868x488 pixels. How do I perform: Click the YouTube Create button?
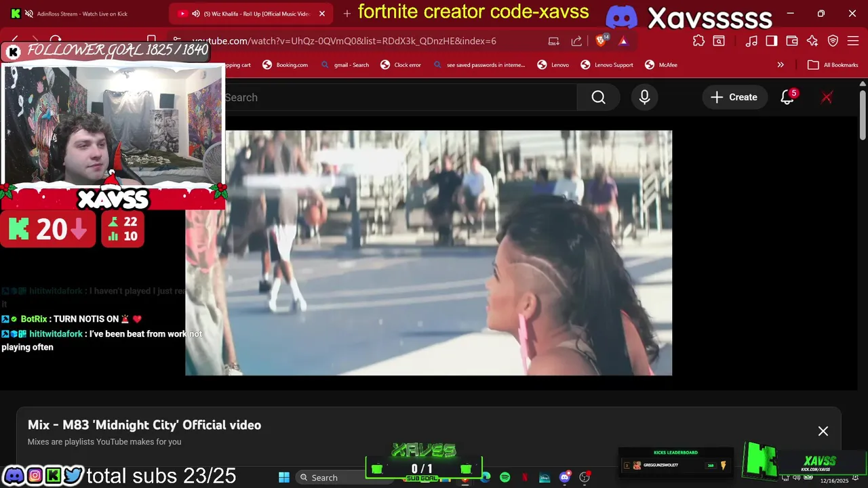(x=734, y=98)
